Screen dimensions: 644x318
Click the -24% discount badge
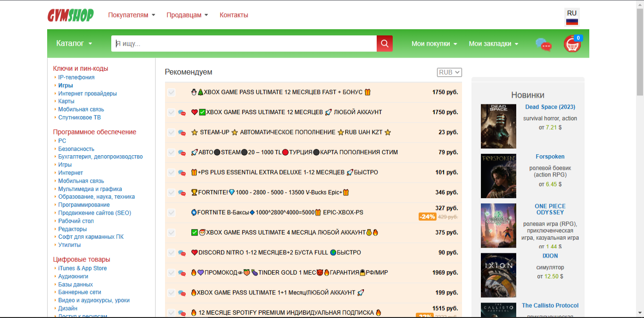click(427, 217)
